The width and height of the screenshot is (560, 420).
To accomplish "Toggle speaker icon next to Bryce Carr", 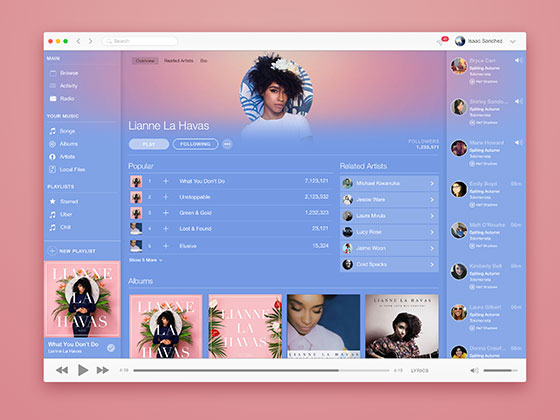I will (519, 60).
